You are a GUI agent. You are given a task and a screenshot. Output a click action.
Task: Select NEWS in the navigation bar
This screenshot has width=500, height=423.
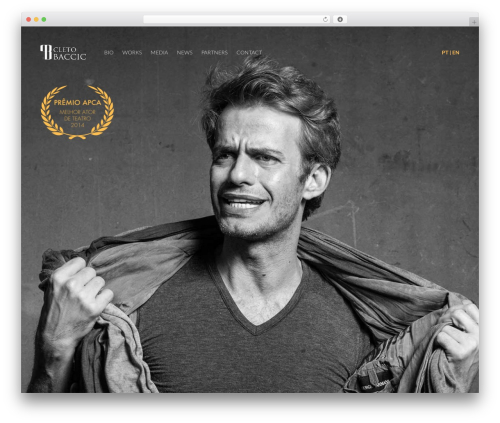(185, 53)
